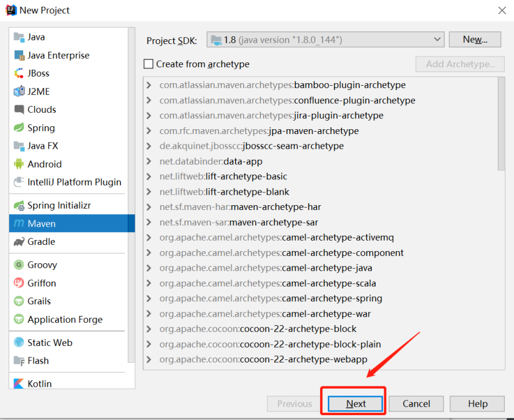Click the Flash folder icon

pos(19,361)
